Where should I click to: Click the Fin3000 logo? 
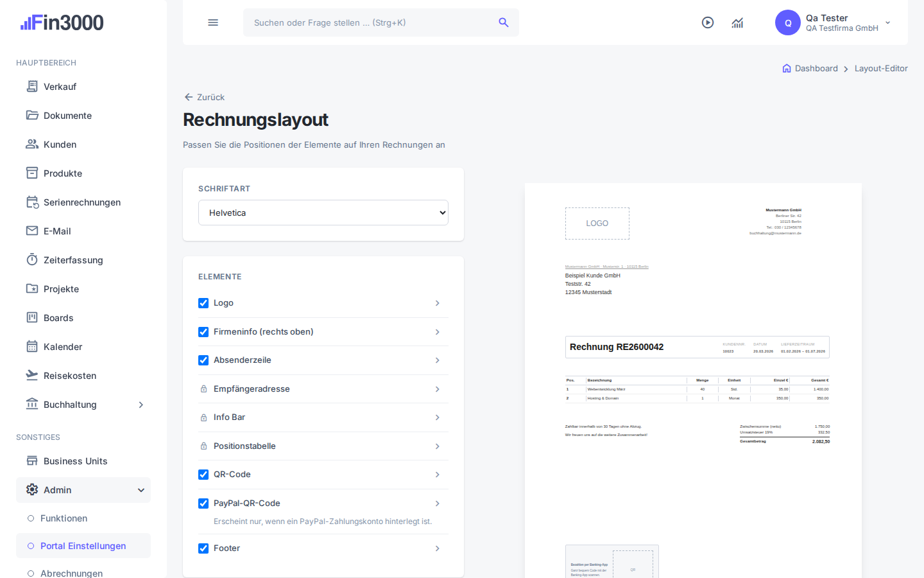click(62, 22)
